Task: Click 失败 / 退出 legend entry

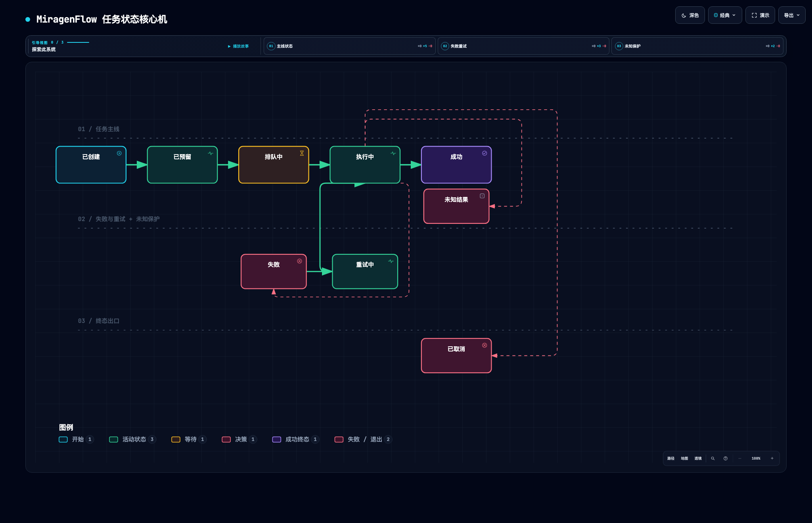Action: (363, 439)
